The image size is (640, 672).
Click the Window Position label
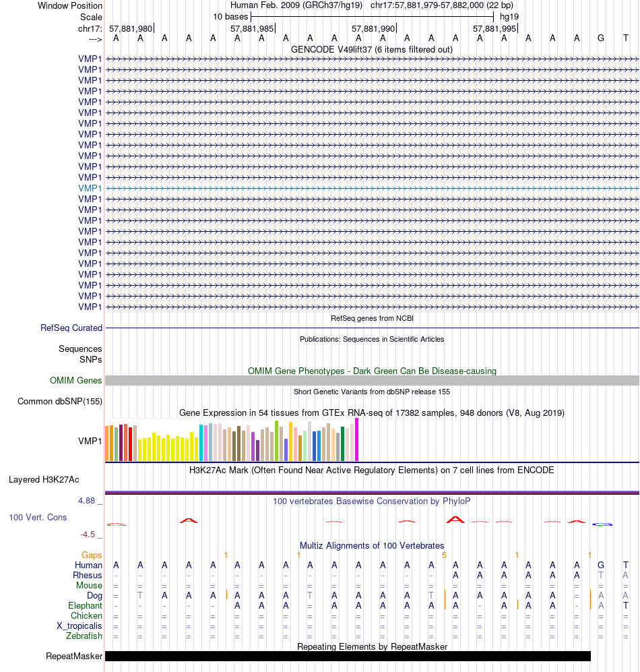tap(70, 5)
